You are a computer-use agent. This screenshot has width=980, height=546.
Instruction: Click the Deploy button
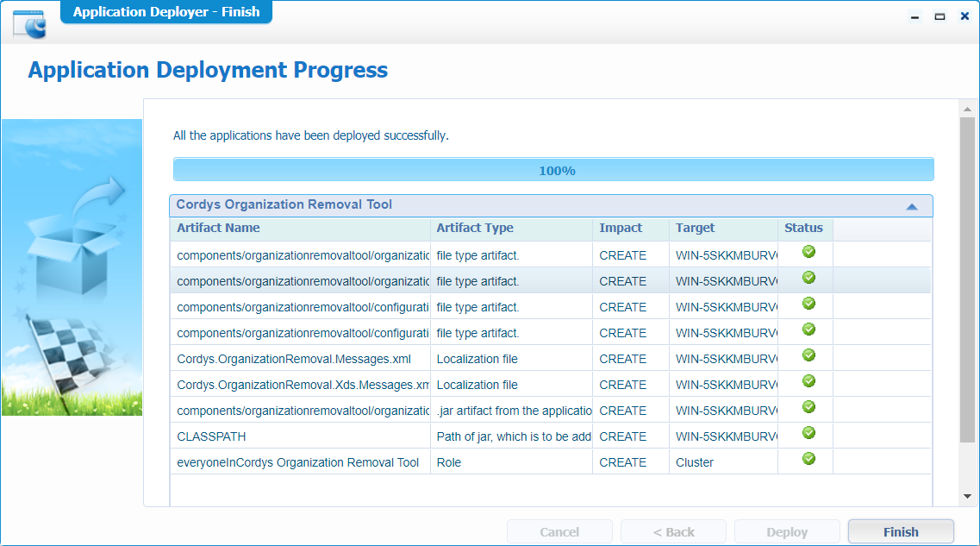pyautogui.click(x=787, y=531)
